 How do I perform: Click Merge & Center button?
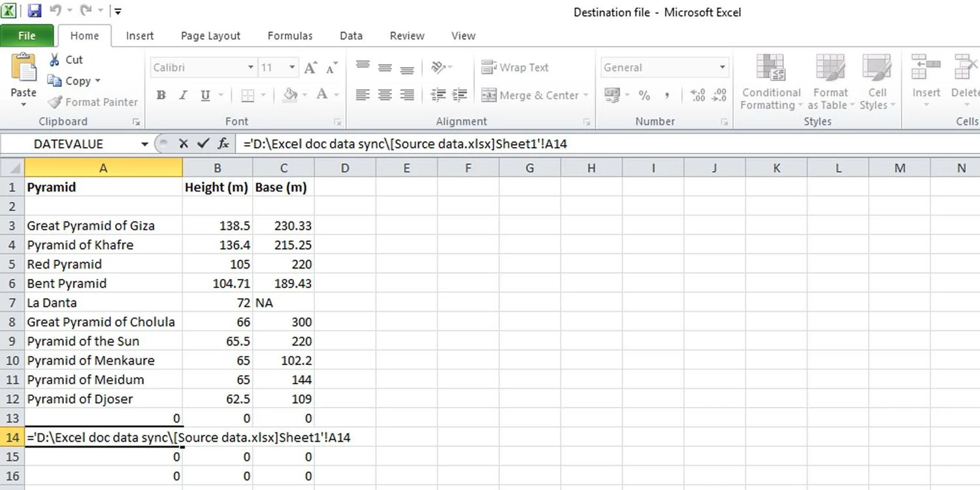(530, 95)
